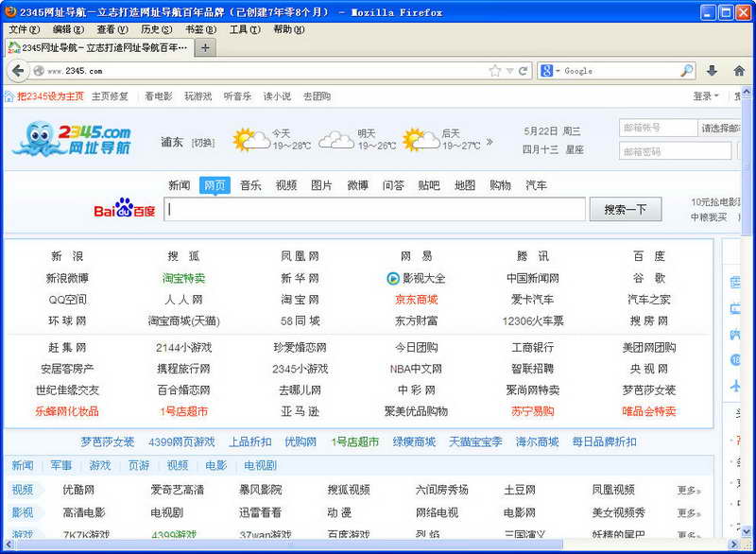Expand 更多 in the 视频 row
Image resolution: width=756 pixels, height=554 pixels.
click(689, 491)
